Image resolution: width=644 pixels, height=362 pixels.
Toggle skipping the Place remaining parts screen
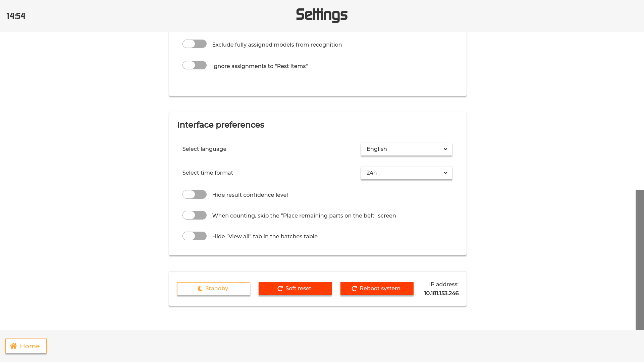point(195,215)
